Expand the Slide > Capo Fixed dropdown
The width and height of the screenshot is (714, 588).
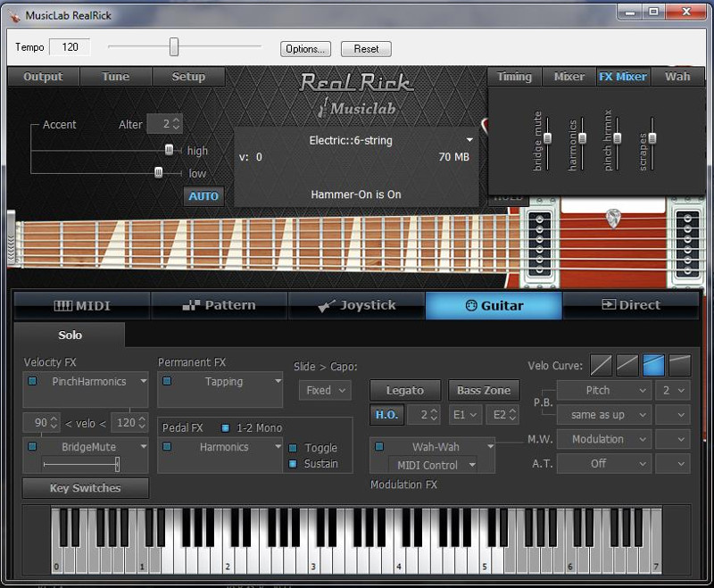[x=325, y=391]
